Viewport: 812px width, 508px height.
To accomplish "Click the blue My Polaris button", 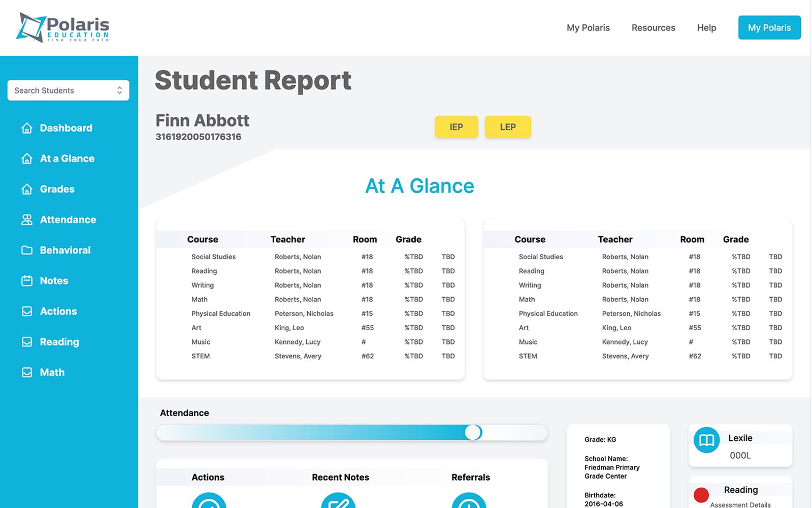I will point(769,28).
